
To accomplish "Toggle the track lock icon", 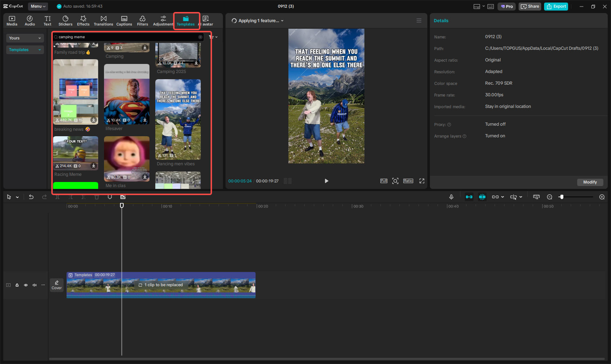I will pyautogui.click(x=17, y=285).
